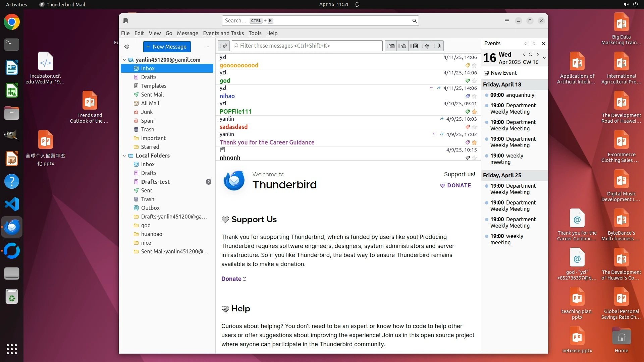Click the Get Messages cloud icon
Viewport: 644px width, 362px height.
(127, 47)
